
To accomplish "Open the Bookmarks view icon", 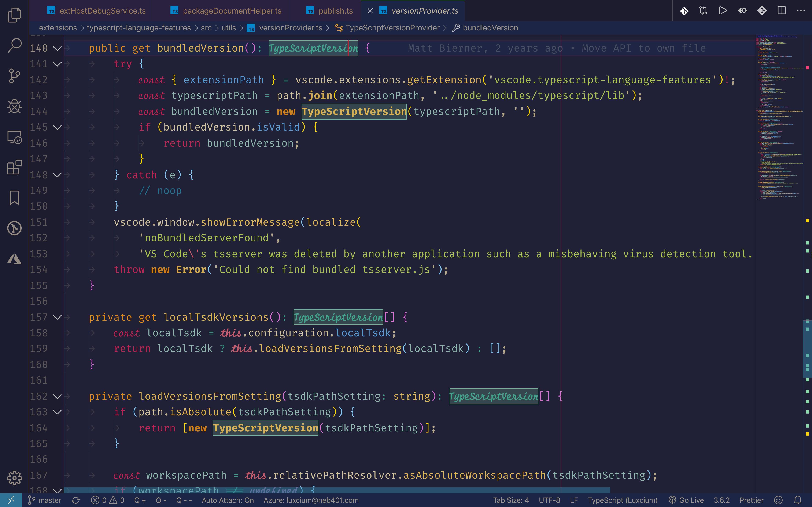I will click(x=14, y=198).
